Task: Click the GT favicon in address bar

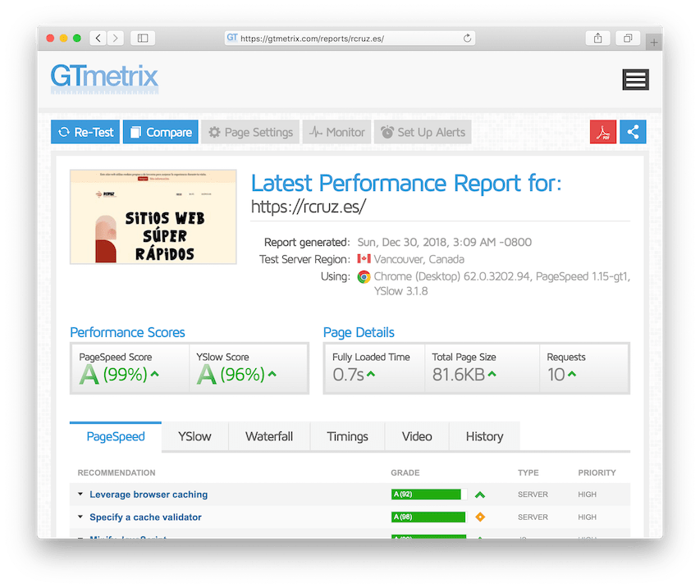Action: (x=232, y=38)
